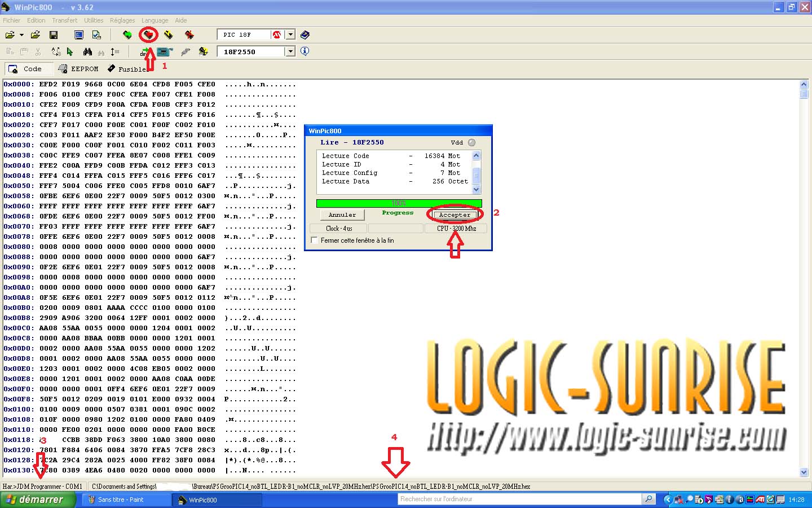Switch to the Code tab
812x508 pixels.
(28, 69)
